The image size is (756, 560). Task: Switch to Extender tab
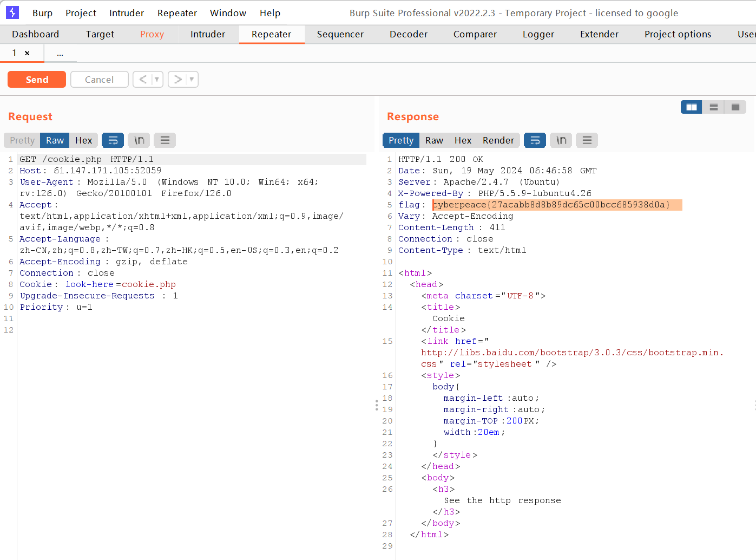(x=600, y=34)
